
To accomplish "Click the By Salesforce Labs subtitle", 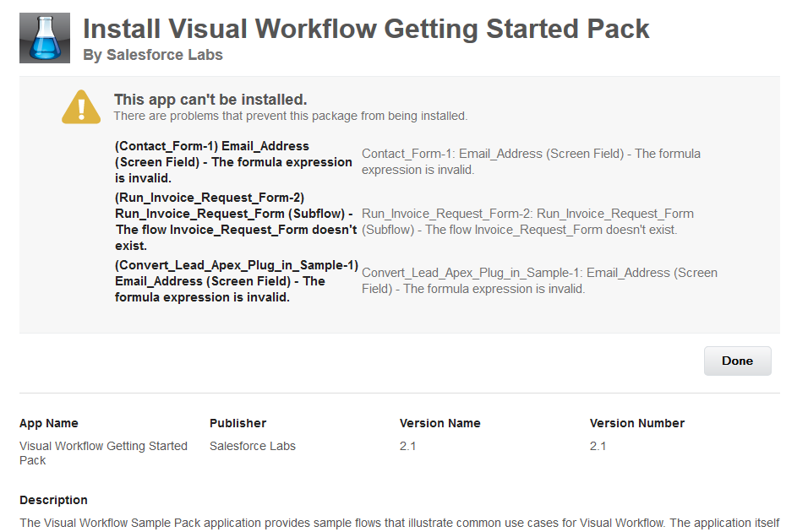I will pyautogui.click(x=153, y=55).
